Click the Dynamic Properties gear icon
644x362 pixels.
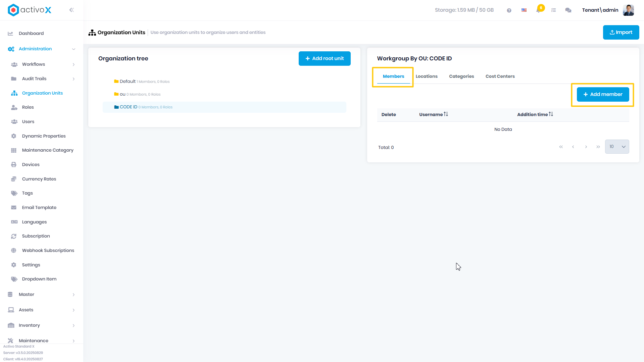coord(14,136)
